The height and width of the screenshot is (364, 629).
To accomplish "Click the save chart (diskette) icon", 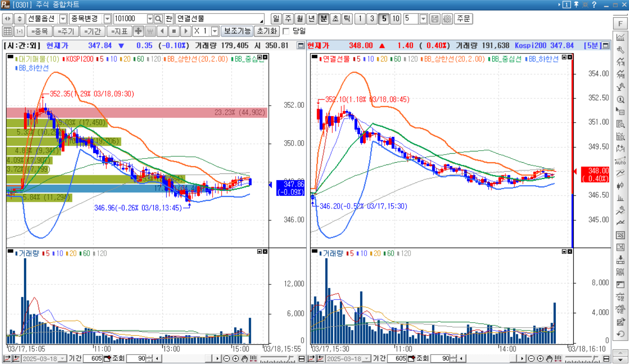I will tap(435, 18).
